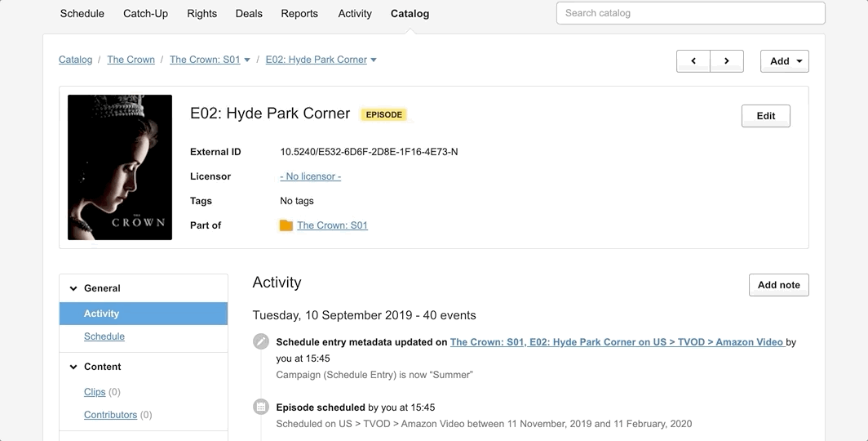Click The Crown poster thumbnail

point(120,167)
